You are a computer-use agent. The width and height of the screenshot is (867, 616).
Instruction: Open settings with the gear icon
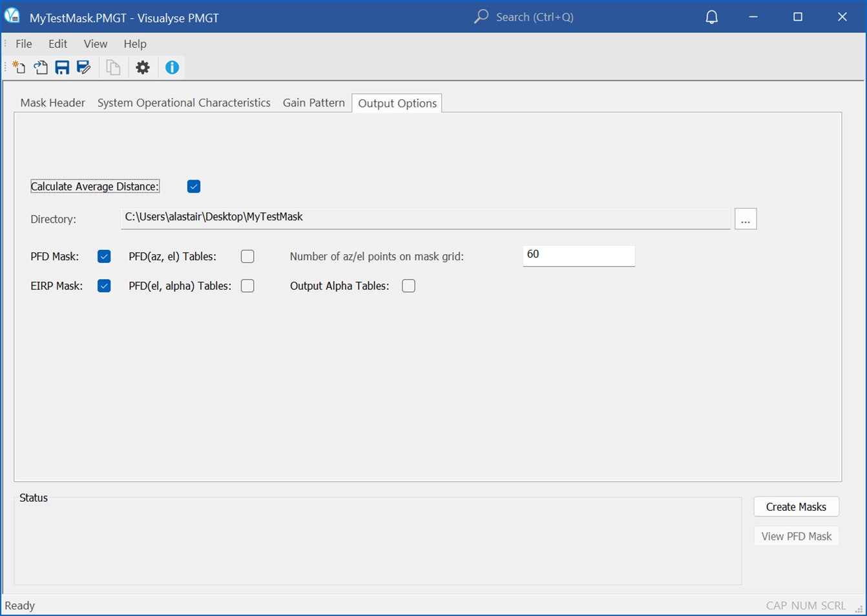coord(143,67)
